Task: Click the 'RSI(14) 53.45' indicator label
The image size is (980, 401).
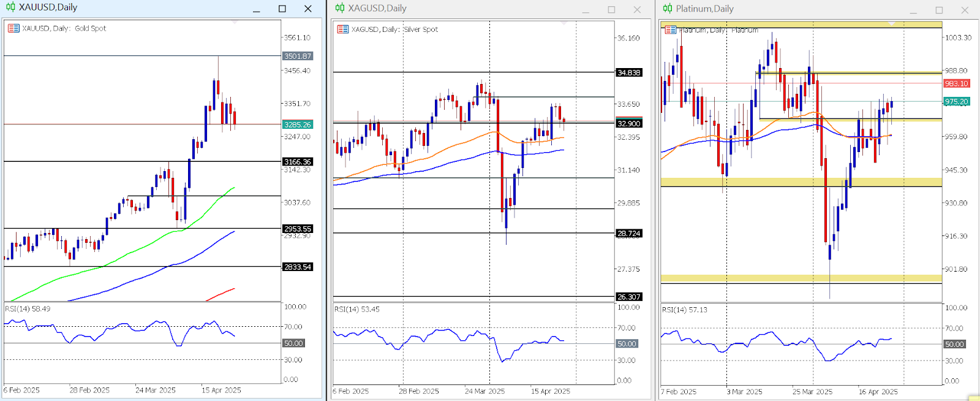Action: [x=357, y=310]
